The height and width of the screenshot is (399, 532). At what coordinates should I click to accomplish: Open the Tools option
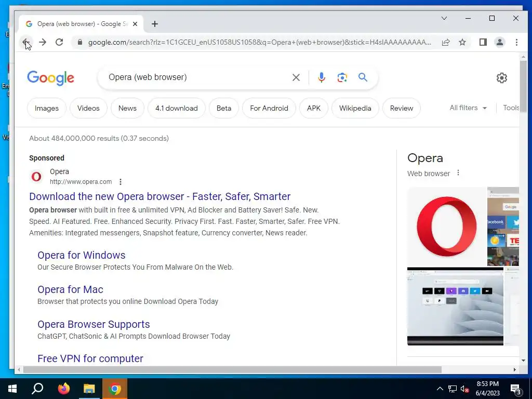tap(511, 108)
